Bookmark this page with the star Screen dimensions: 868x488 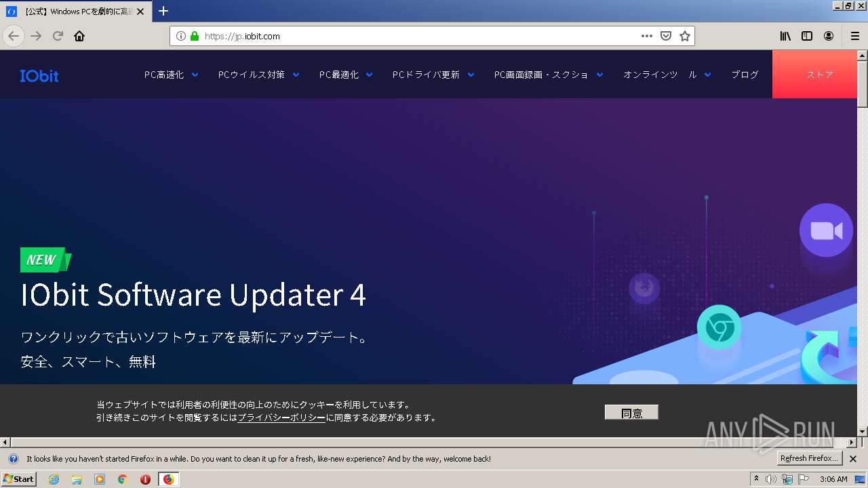685,36
